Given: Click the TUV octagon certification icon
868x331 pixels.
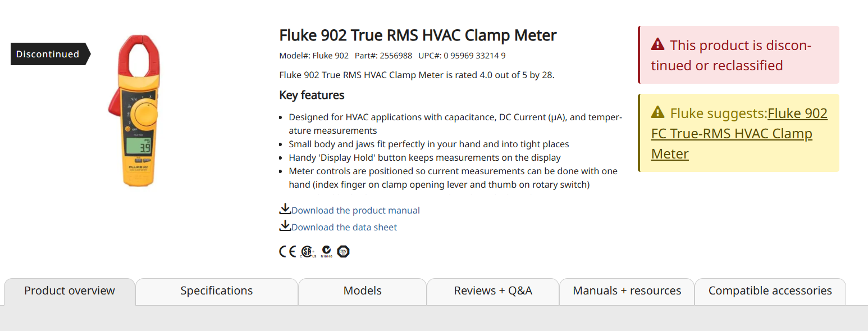Looking at the screenshot, I should click(343, 252).
